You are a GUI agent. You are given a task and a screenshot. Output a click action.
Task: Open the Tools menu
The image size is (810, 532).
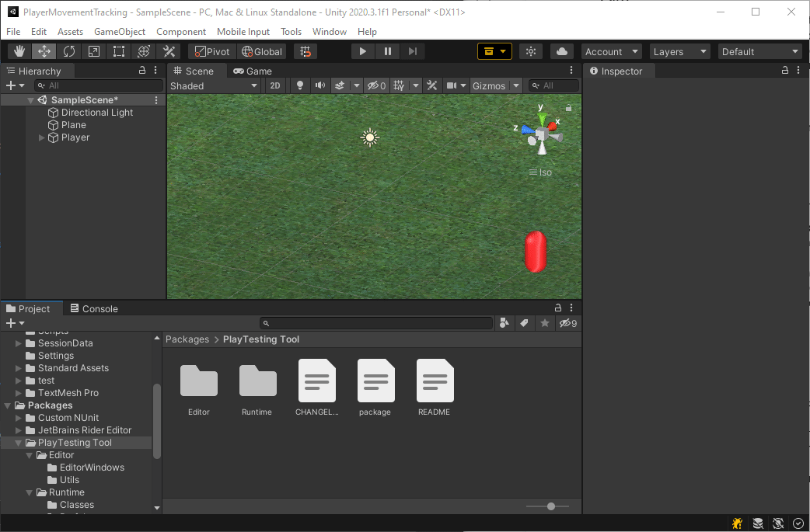pos(292,32)
